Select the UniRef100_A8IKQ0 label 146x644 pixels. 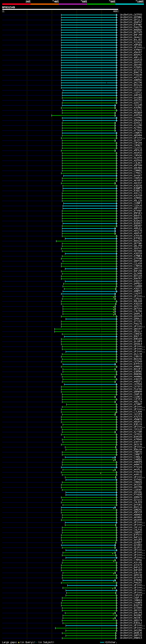[x=131, y=90]
